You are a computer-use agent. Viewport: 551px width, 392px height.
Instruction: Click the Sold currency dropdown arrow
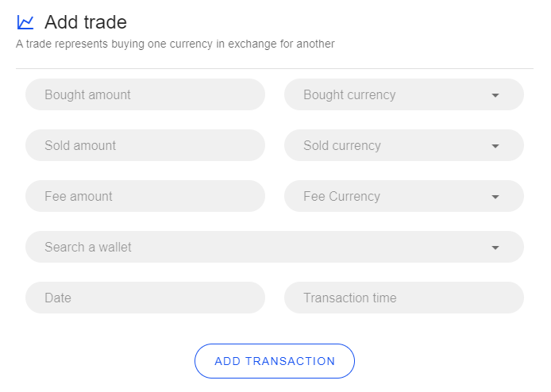[495, 146]
